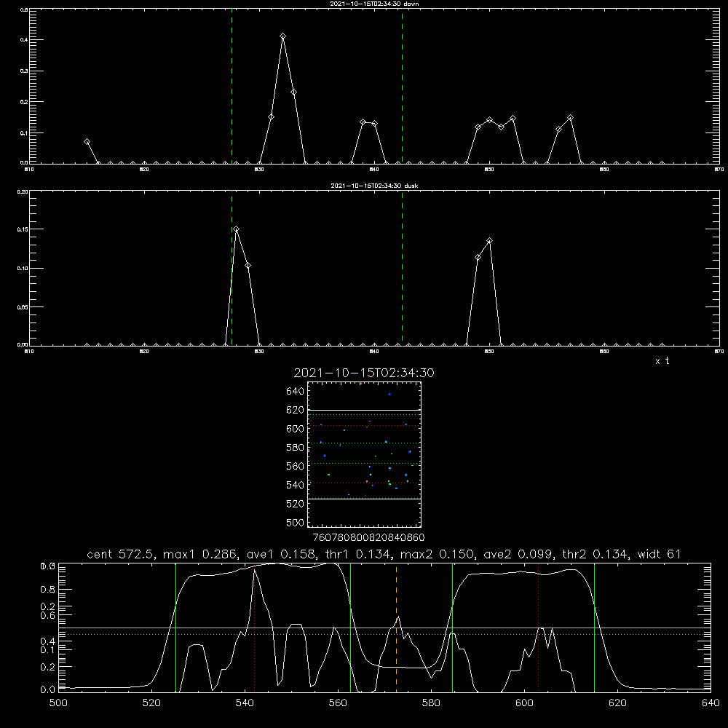Click the 'widt 61' text in the bottom title
The height and width of the screenshot is (728, 728).
pos(659,554)
